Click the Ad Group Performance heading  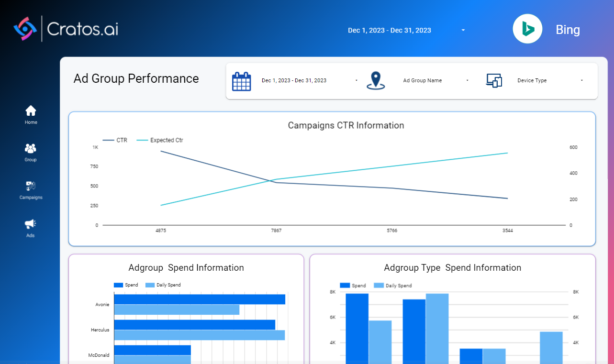click(x=136, y=78)
